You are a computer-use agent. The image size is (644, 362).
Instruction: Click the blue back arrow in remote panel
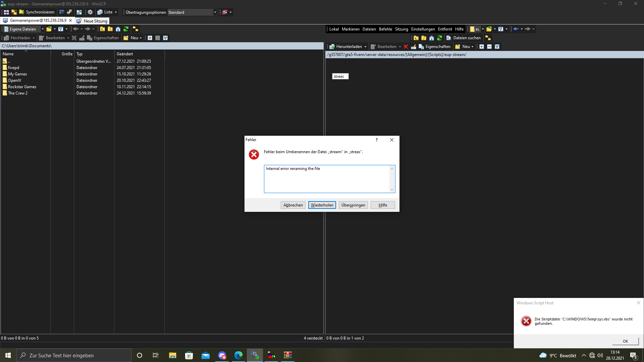pyautogui.click(x=516, y=29)
